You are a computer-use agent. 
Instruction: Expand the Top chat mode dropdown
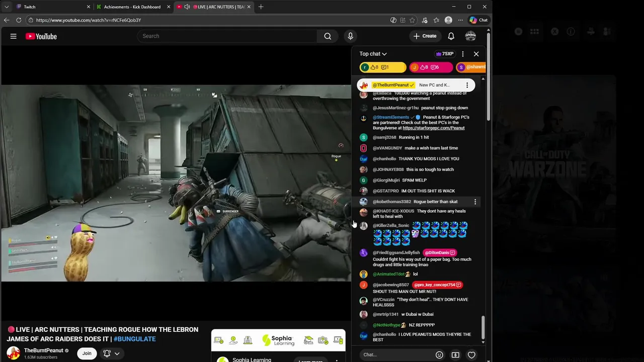pos(373,54)
